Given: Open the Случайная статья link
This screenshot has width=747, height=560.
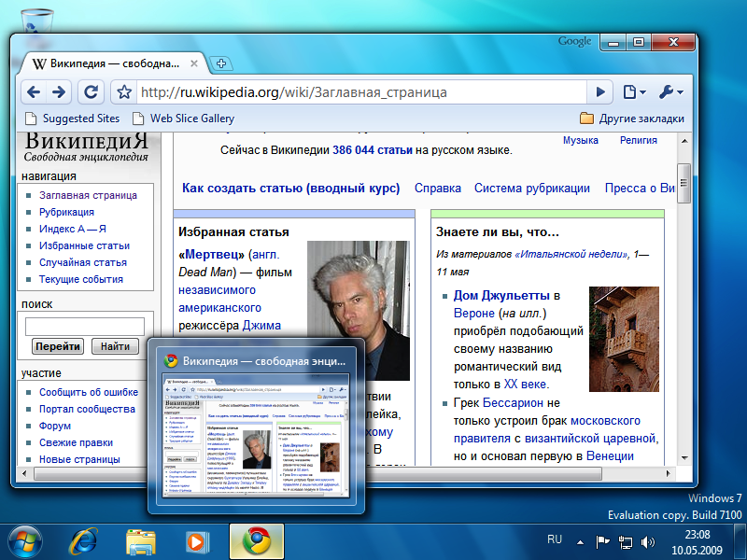Looking at the screenshot, I should click(83, 262).
